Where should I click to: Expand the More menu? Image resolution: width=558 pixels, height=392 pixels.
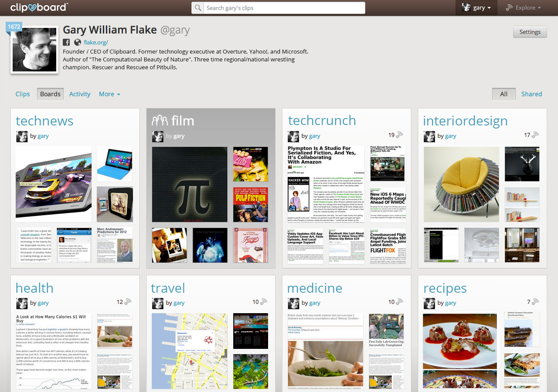[109, 94]
